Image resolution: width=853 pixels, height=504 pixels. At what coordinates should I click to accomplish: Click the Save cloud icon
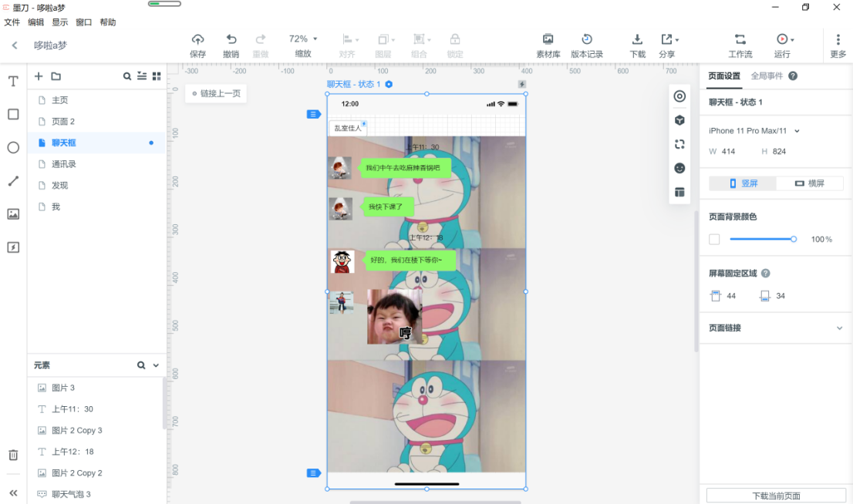point(198,45)
